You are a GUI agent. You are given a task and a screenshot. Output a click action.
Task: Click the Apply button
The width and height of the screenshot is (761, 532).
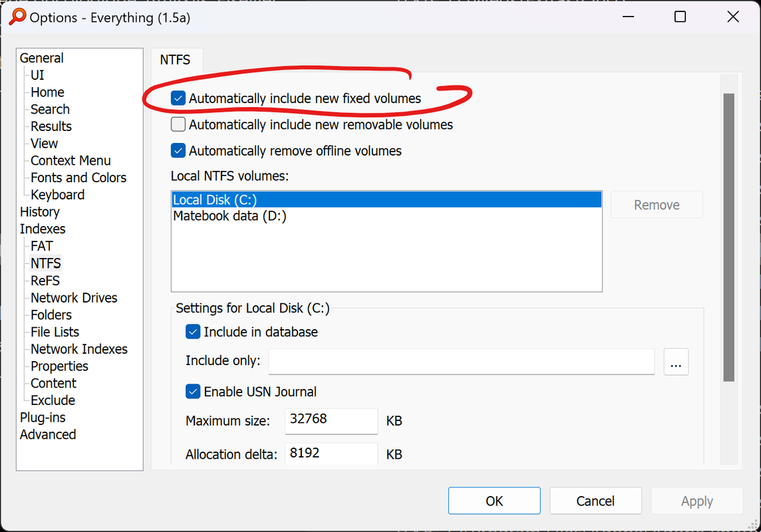click(697, 501)
